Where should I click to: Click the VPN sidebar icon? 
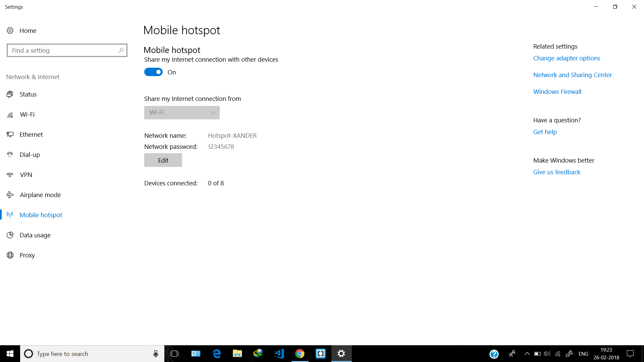pyautogui.click(x=10, y=174)
